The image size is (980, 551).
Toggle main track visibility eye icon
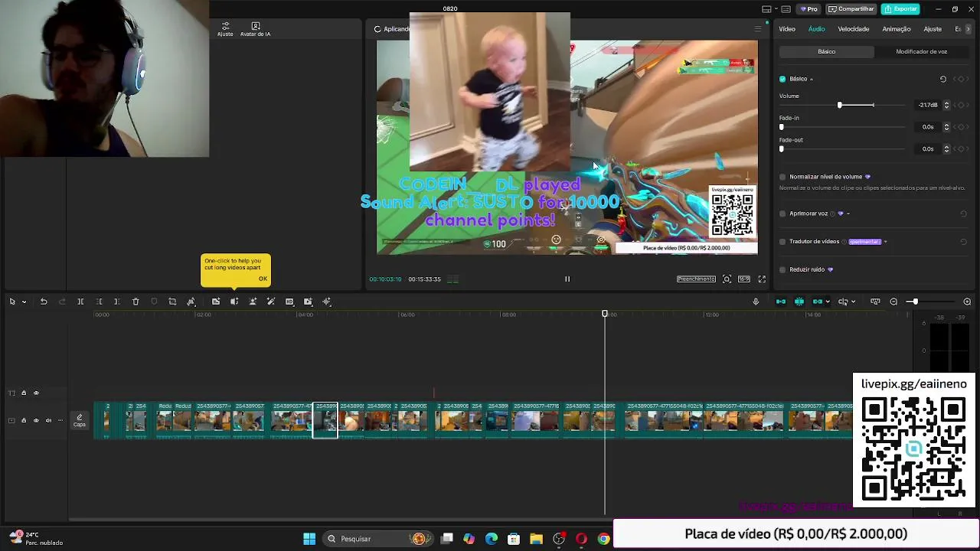[36, 420]
